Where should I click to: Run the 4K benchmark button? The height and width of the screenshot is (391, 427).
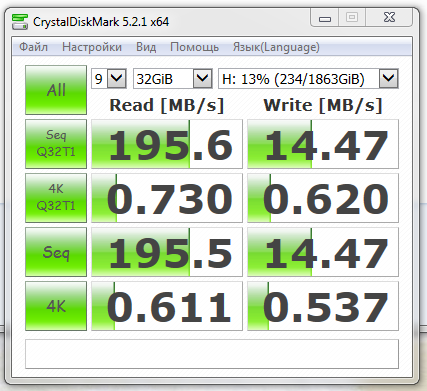tap(56, 306)
